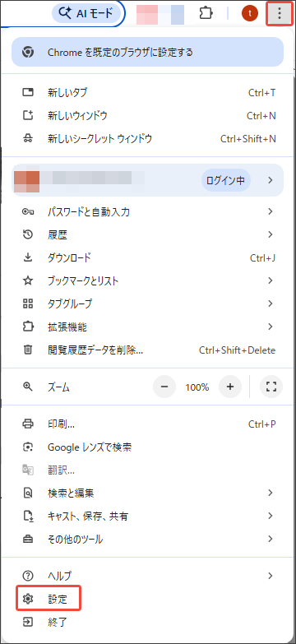Screen dimensions: 296x644
Task: Select Google レンズで検索 menu item
Action: pos(148,447)
